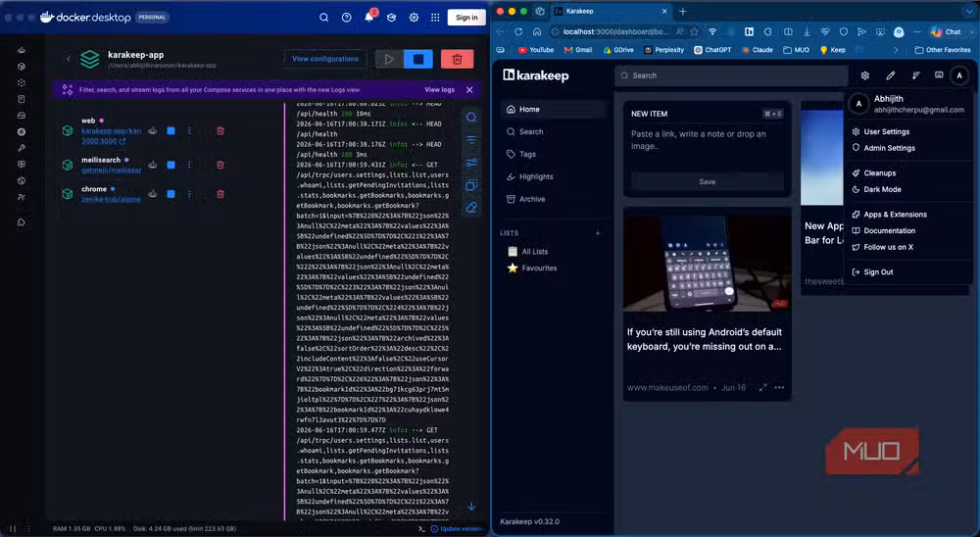Screen dimensions: 980x537
Task: Jump to latest logs with down arrow
Action: (472, 507)
